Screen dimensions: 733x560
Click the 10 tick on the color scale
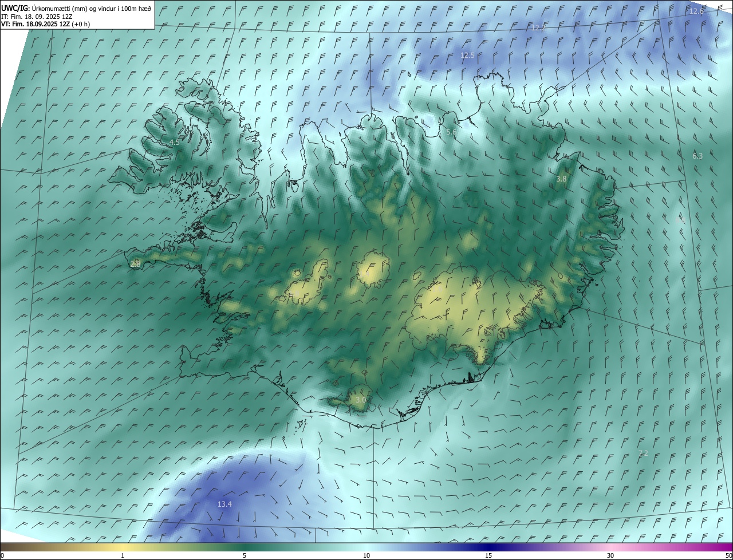tap(366, 555)
